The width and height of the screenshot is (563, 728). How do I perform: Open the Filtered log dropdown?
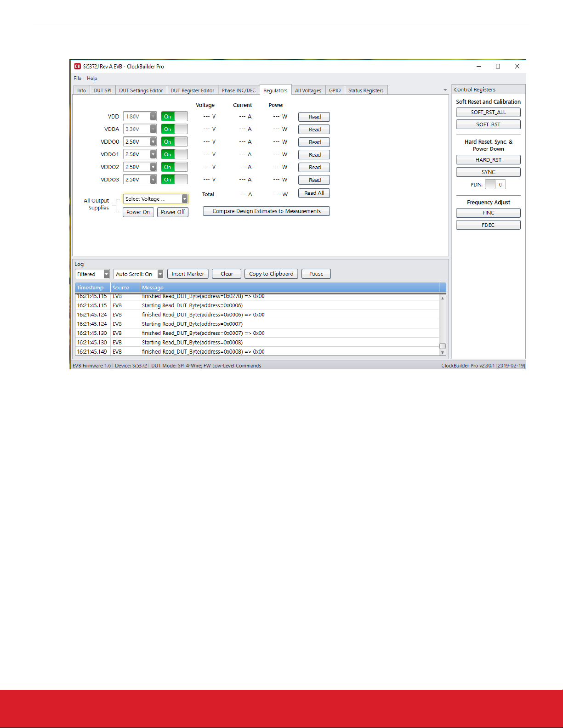92,274
